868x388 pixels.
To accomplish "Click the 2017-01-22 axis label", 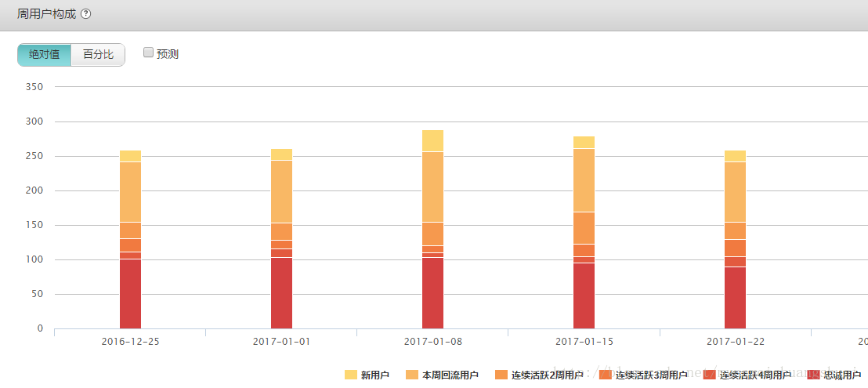I will coord(735,342).
